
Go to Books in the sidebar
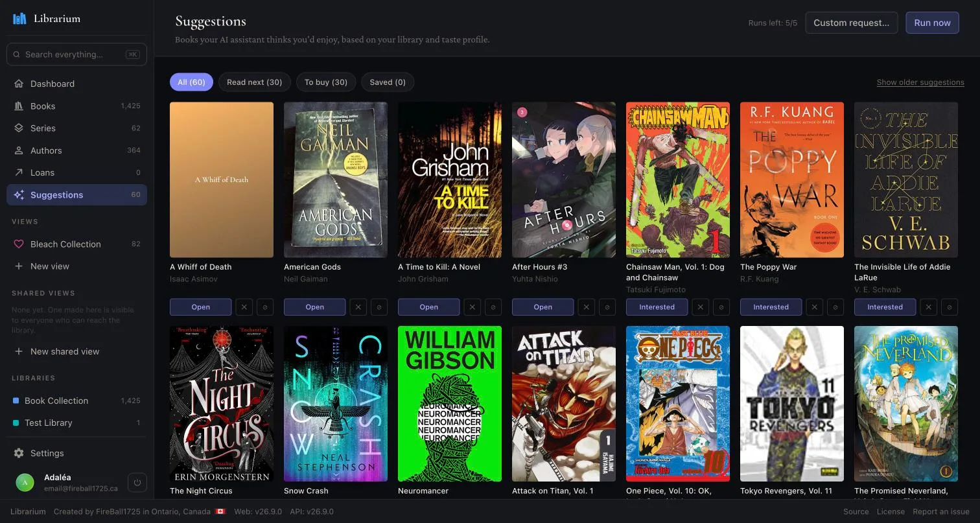pos(76,106)
